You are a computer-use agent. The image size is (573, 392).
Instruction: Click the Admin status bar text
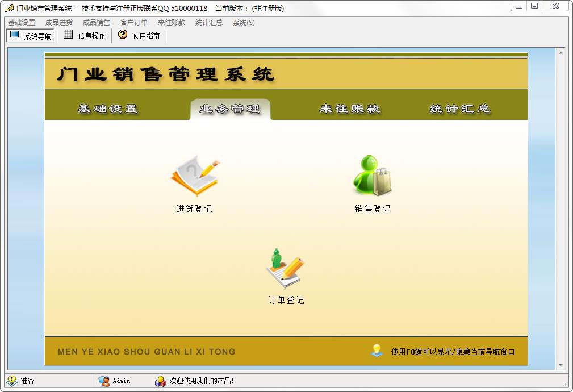click(x=122, y=381)
